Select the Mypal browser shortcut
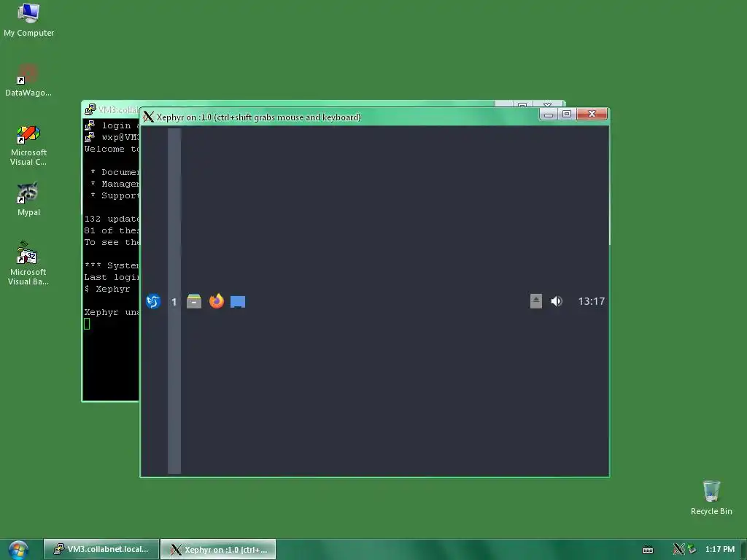The image size is (747, 560). click(x=28, y=199)
